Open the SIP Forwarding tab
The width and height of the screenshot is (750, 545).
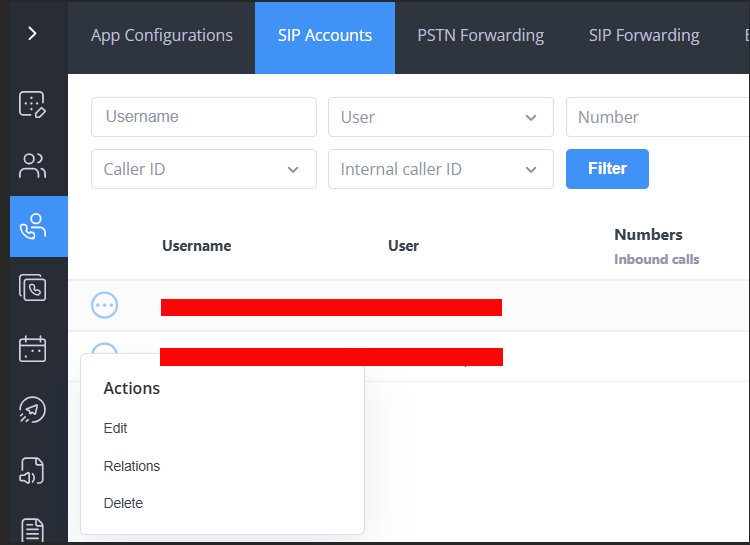click(x=644, y=36)
